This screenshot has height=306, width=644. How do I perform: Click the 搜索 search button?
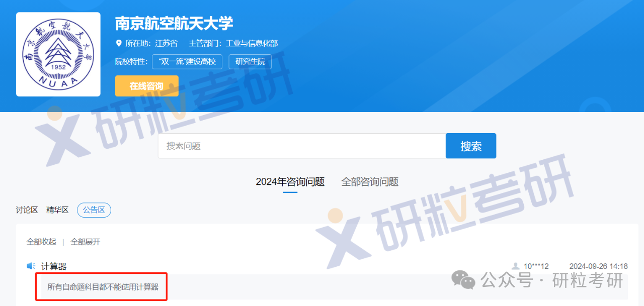click(471, 146)
